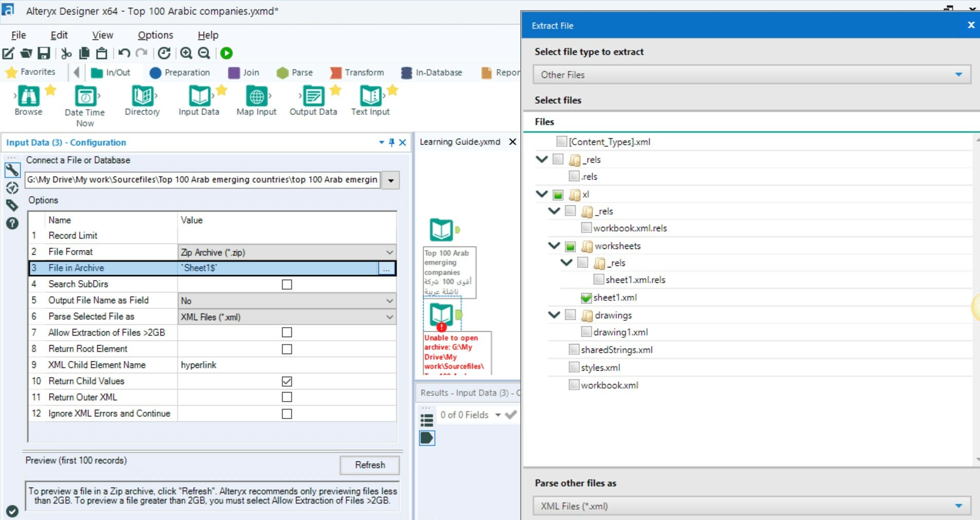Screen dimensions: 980x520
Task: Collapse the worksheets folder
Action: click(x=554, y=246)
